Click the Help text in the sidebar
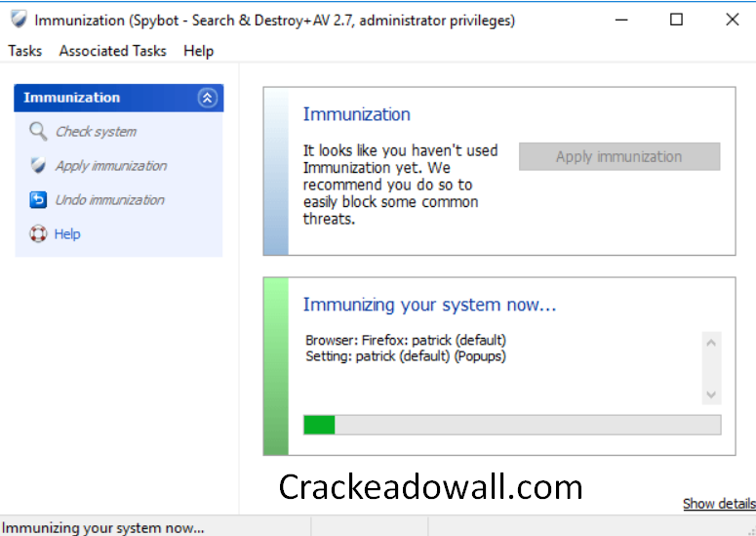Viewport: 756px width, 536px height. pyautogui.click(x=67, y=234)
